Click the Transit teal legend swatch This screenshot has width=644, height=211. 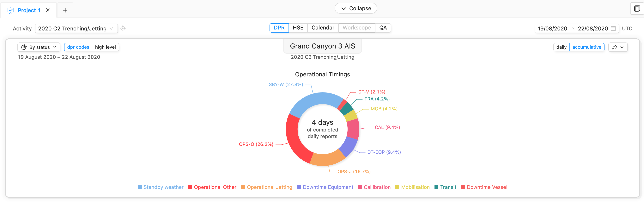436,187
